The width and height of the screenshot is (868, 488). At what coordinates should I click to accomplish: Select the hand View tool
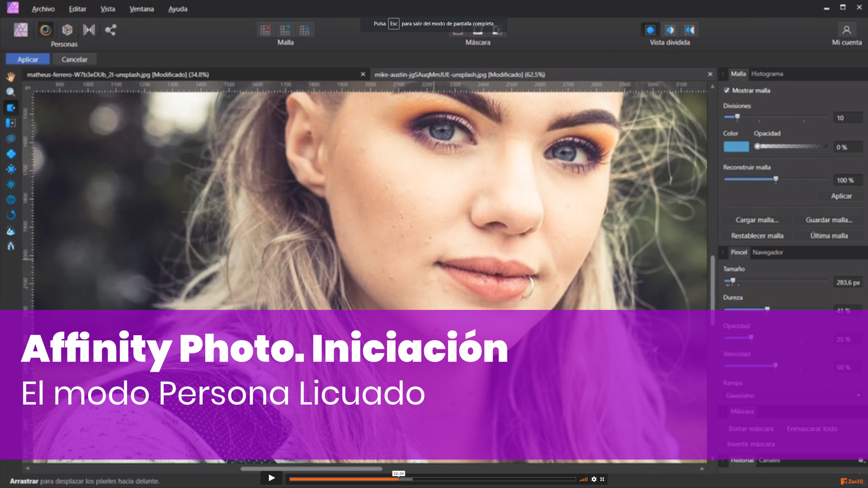11,76
